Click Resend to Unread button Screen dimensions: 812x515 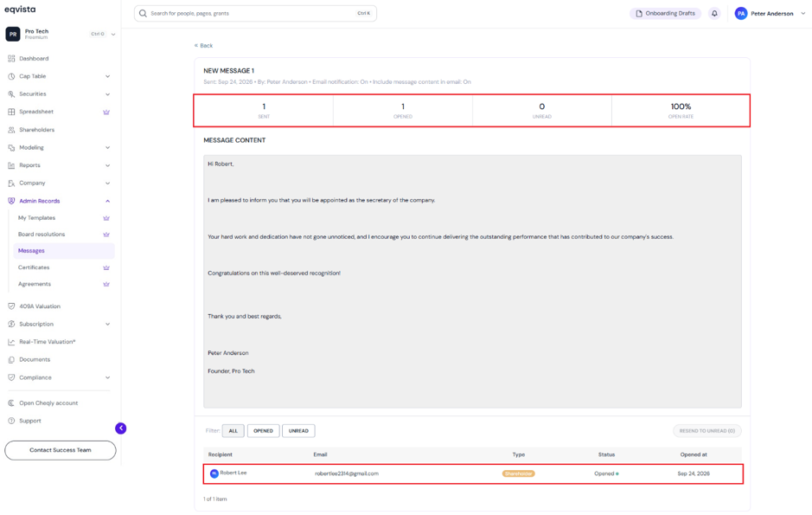coord(707,430)
